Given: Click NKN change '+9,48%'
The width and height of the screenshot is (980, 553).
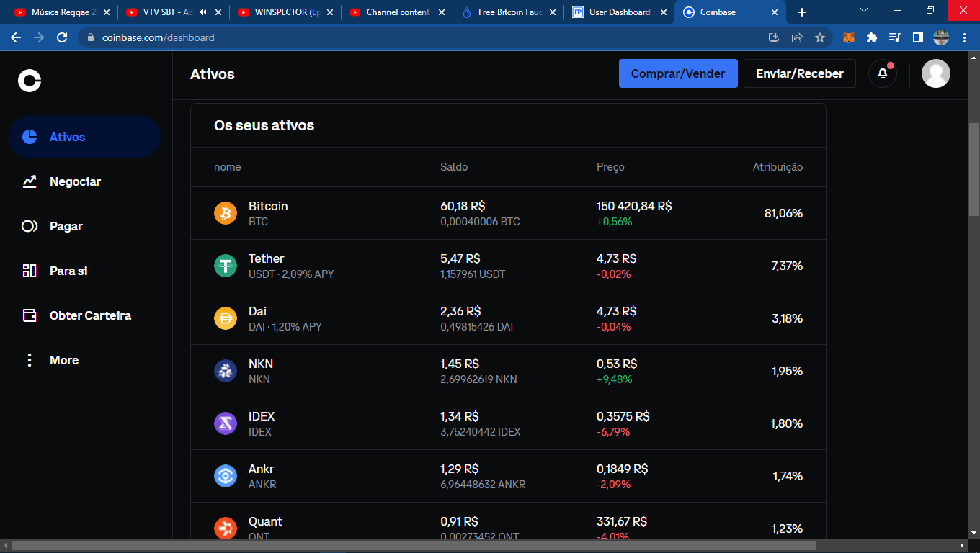Looking at the screenshot, I should [x=614, y=379].
